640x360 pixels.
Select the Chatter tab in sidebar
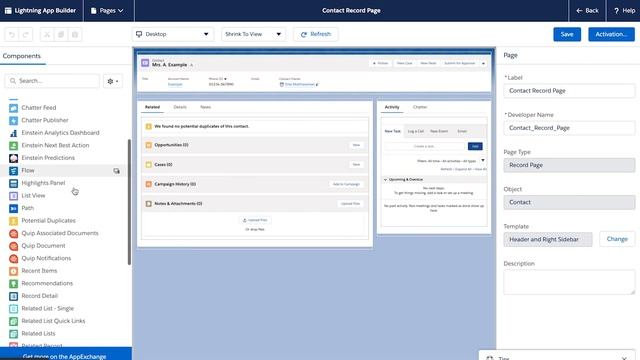pyautogui.click(x=420, y=107)
